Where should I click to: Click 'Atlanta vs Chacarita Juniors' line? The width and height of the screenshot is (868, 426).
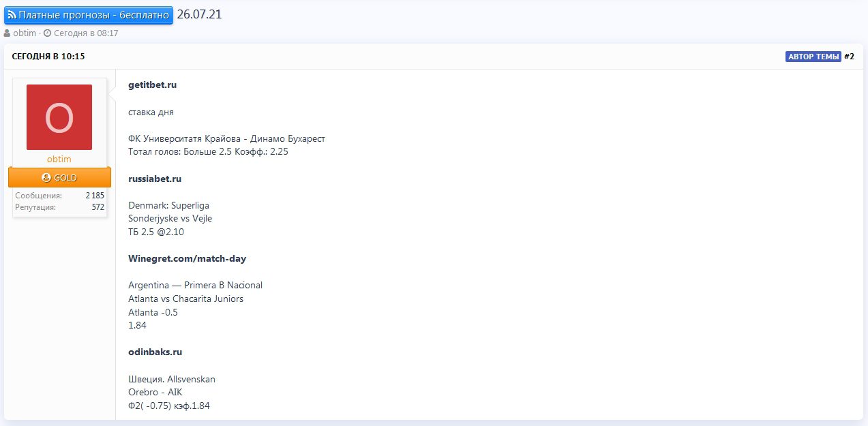click(x=185, y=299)
